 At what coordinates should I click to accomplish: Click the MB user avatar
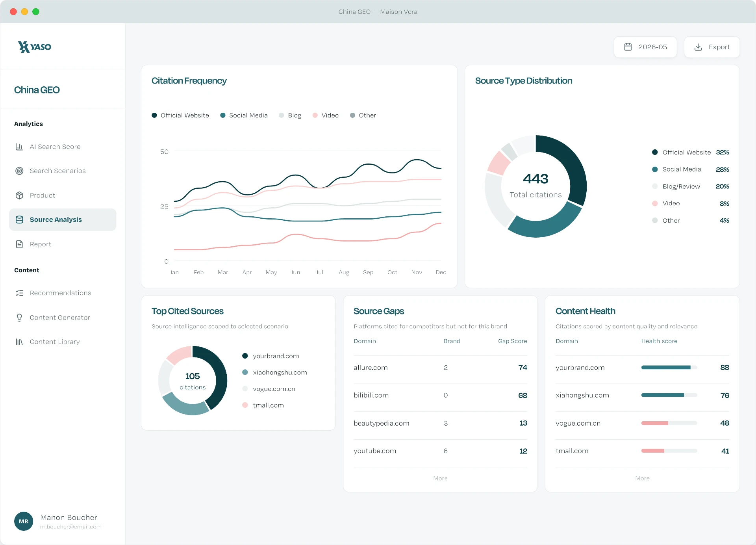tap(24, 521)
